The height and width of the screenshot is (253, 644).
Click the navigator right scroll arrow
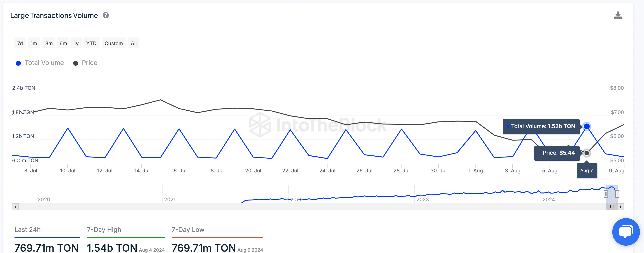pyautogui.click(x=621, y=207)
